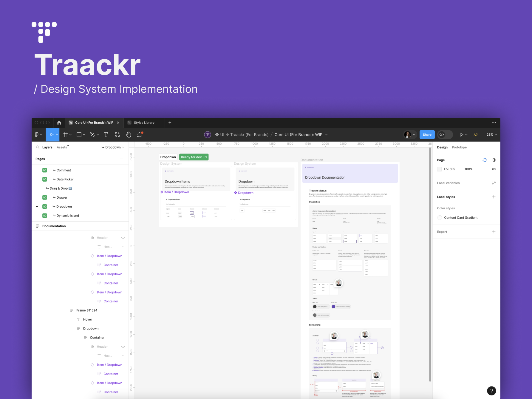
Task: Toggle page background visibility eye icon
Action: pyautogui.click(x=494, y=169)
